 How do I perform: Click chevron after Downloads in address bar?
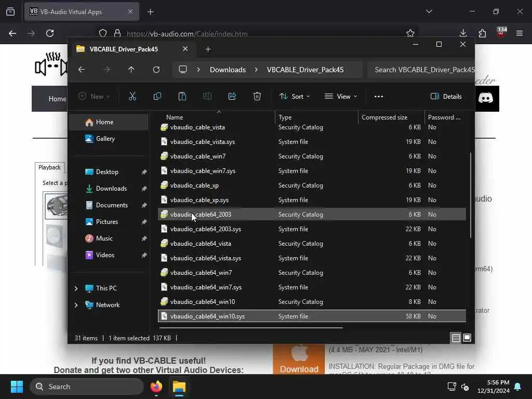pyautogui.click(x=256, y=70)
